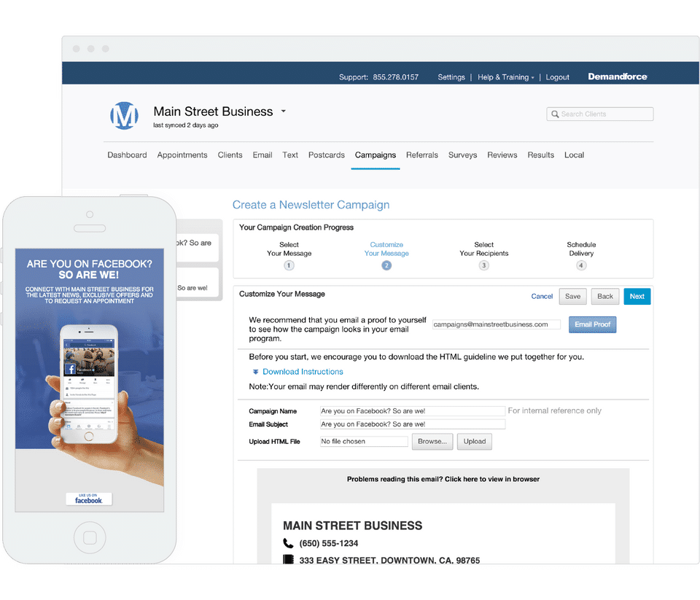The height and width of the screenshot is (600, 700).
Task: Click the Main Street Business M logo
Action: pos(124,116)
